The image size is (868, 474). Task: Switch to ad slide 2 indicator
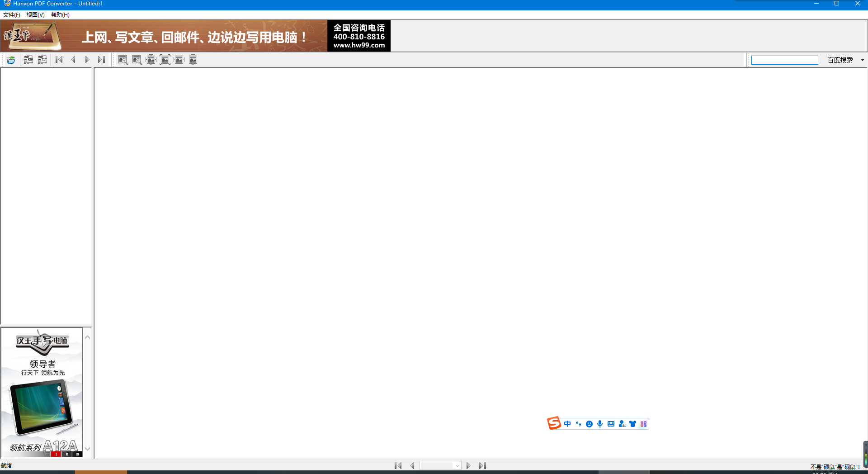[x=67, y=454]
